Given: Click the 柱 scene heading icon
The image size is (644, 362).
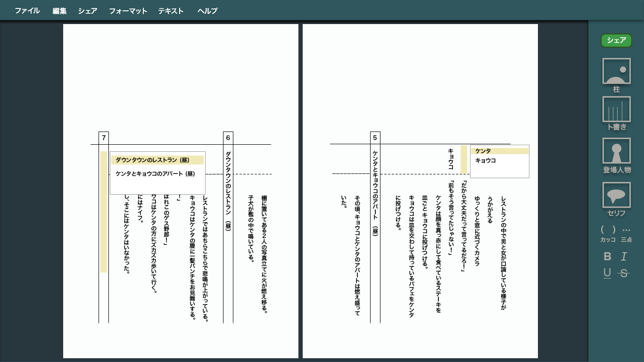Looking at the screenshot, I should (x=616, y=72).
